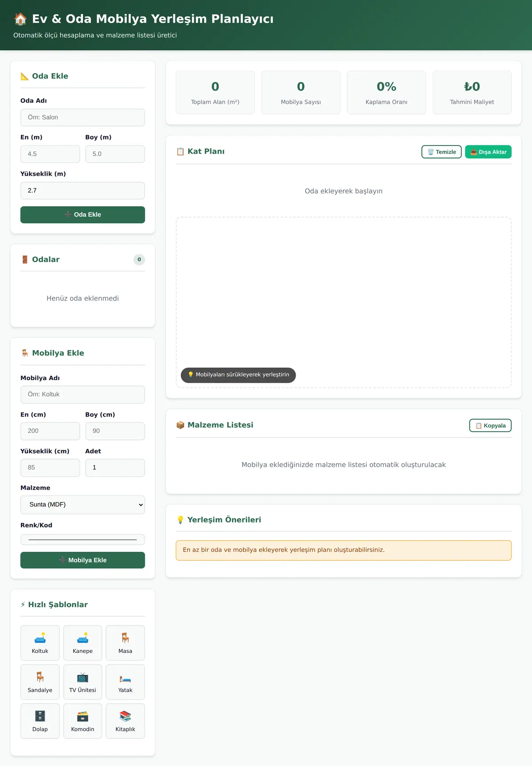Click the lightbulb icon beside Yerleşim Önerileri
This screenshot has height=766, width=532.
(x=180, y=520)
